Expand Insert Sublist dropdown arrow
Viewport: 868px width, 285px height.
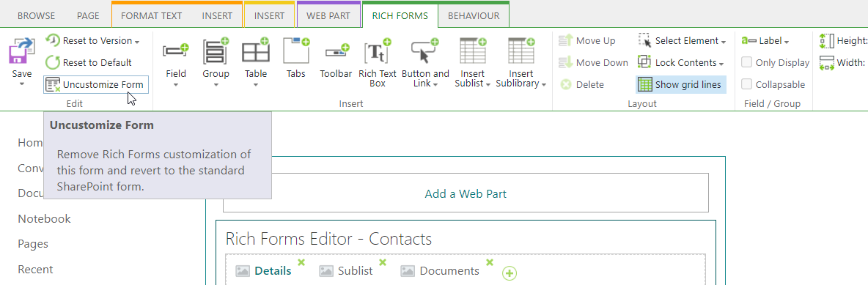tap(488, 85)
